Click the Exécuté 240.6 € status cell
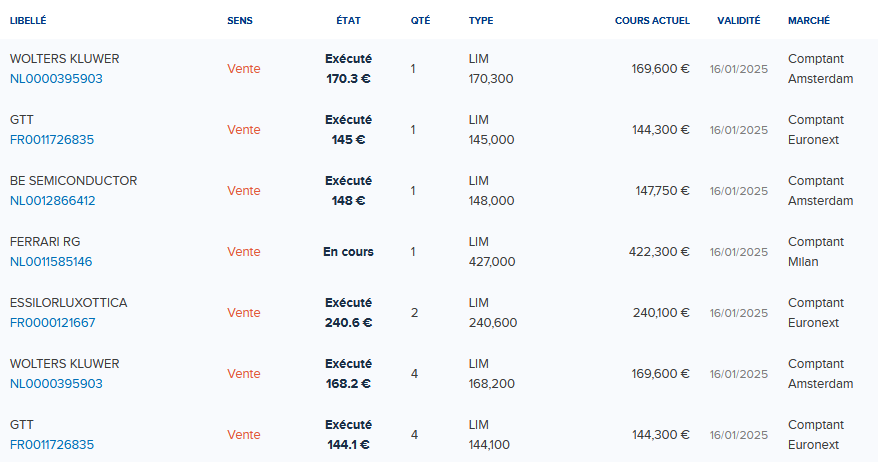 (348, 312)
